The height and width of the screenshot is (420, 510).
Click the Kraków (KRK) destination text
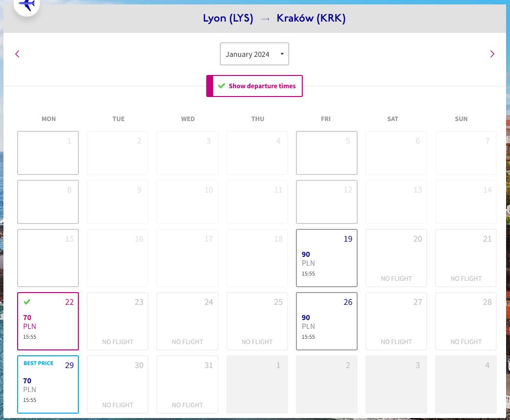point(311,18)
